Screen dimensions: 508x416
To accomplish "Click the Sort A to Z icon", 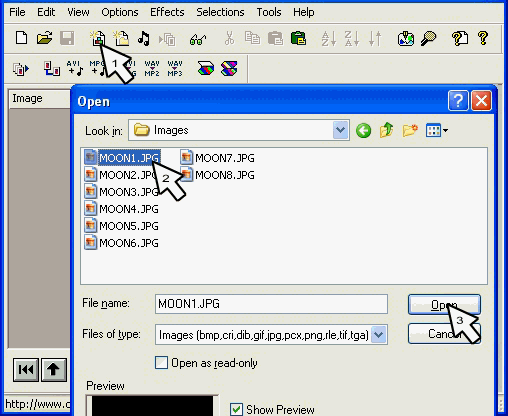I will 329,38.
